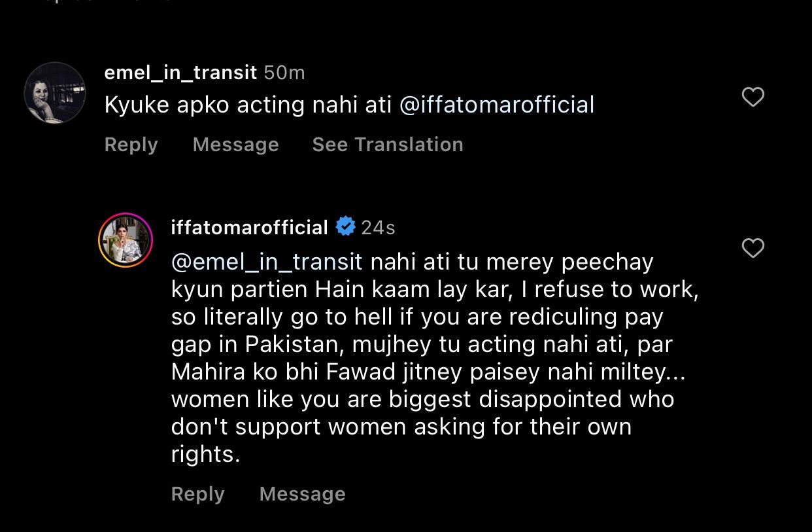Click the word "rights." ending the reply
This screenshot has width=812, height=532.
click(x=205, y=454)
